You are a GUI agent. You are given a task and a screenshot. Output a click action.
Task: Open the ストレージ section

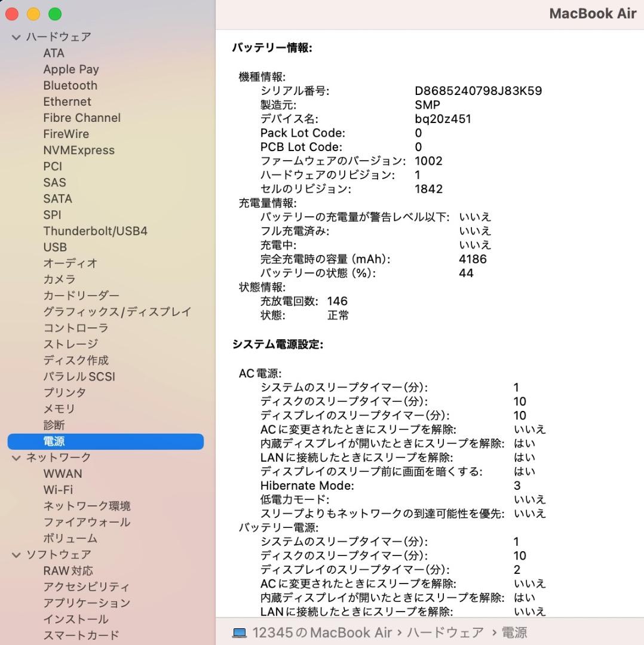click(69, 344)
